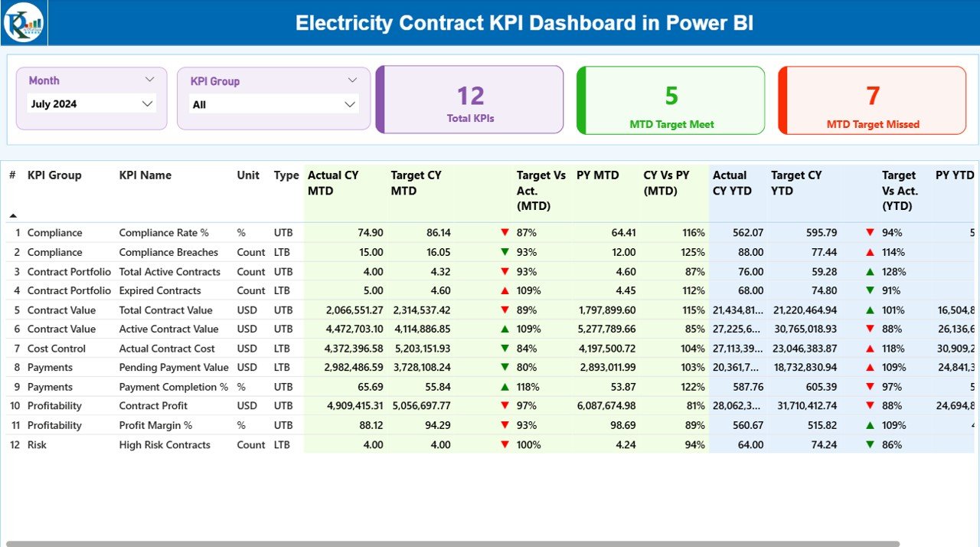The height and width of the screenshot is (547, 980).
Task: Click the dashboard logo icon
Action: 24,22
